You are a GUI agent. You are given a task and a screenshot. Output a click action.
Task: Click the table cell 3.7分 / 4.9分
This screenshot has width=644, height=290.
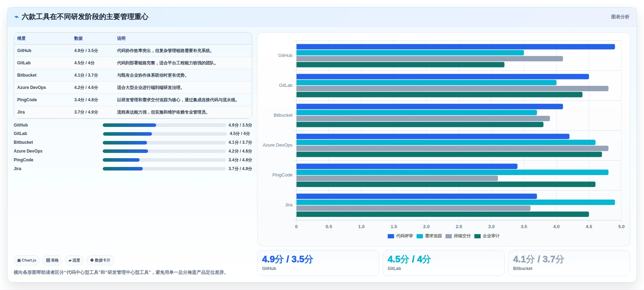pos(86,112)
